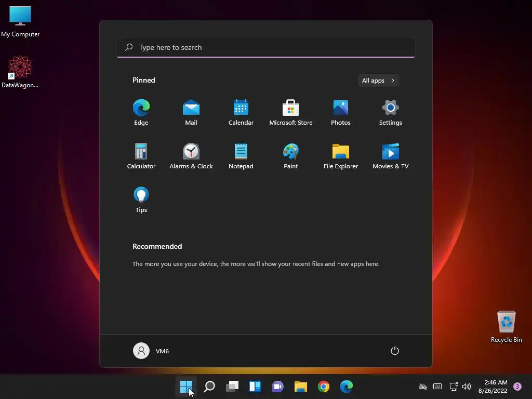Open Microsoft Store
The image size is (532, 399).
291,113
